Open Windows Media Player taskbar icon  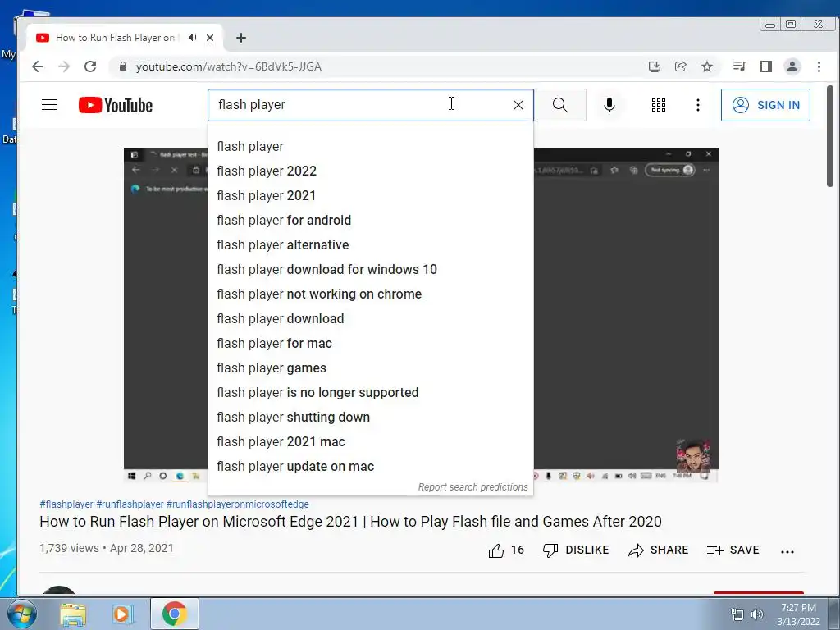123,614
